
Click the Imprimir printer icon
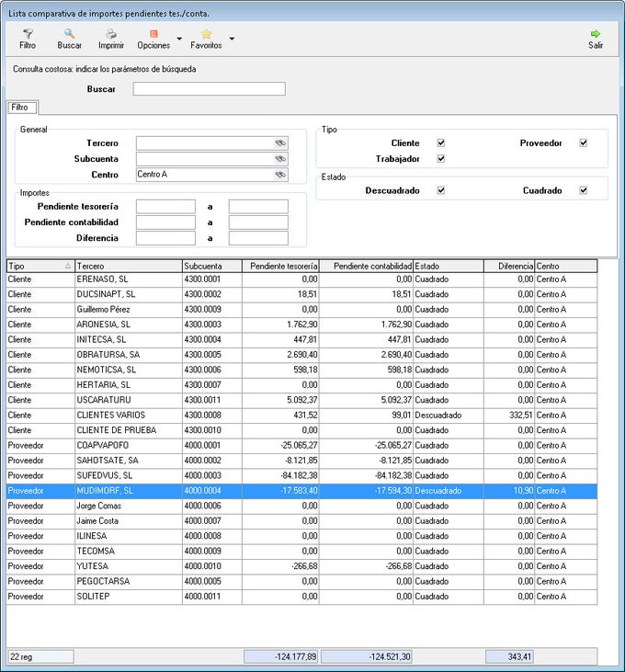[x=111, y=34]
